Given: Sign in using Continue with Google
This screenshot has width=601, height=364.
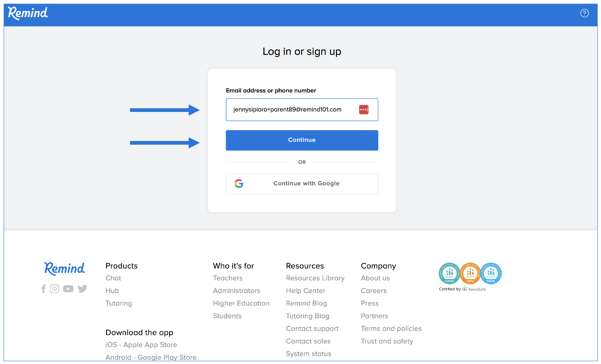Looking at the screenshot, I should click(302, 184).
